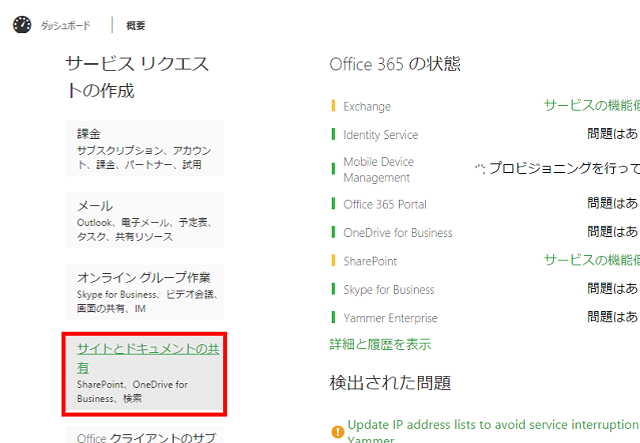Image resolution: width=640 pixels, height=443 pixels.
Task: Open the メール service request tile
Action: pos(144,220)
